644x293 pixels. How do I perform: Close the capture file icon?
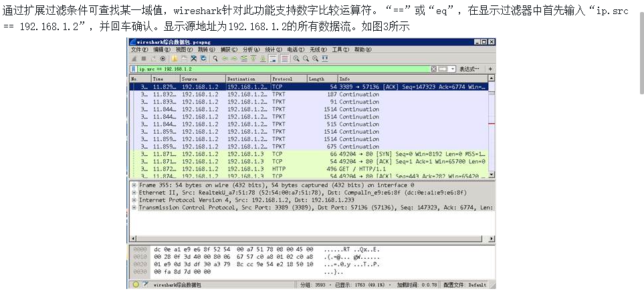coord(193,59)
